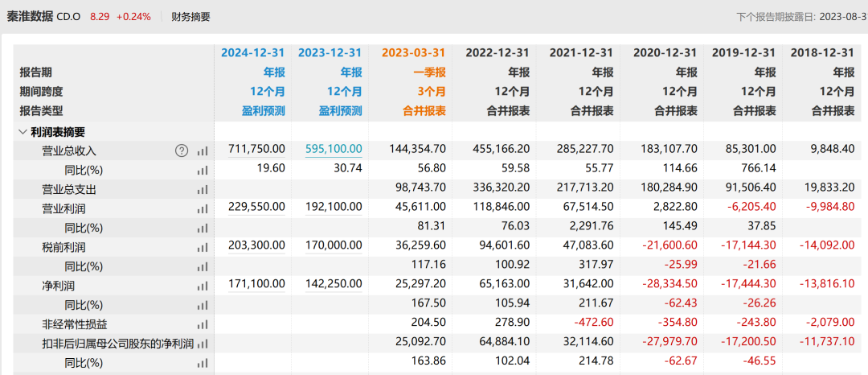
Task: Select the 2022-12-31 column header
Action: pyautogui.click(x=496, y=52)
